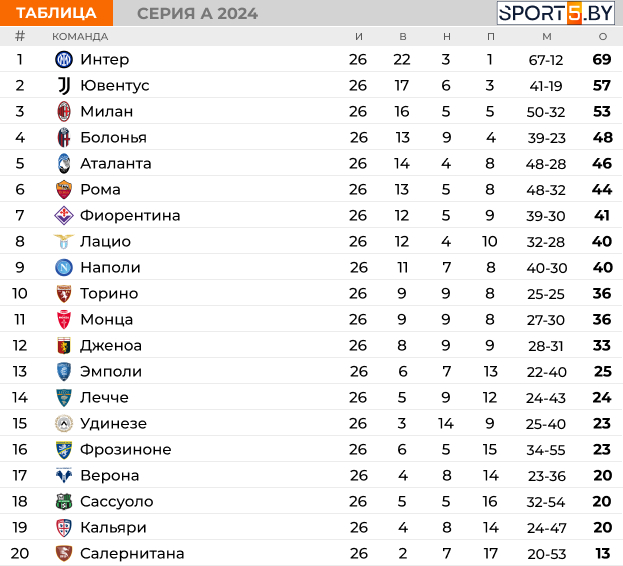Open the ТАБЛИЦА tab
Screen dimensions: 623x566
coord(56,13)
